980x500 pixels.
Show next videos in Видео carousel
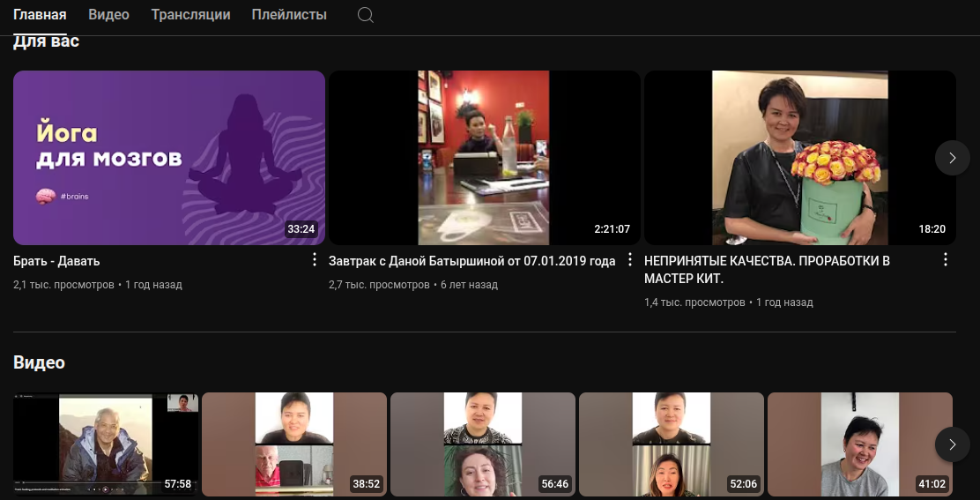953,444
